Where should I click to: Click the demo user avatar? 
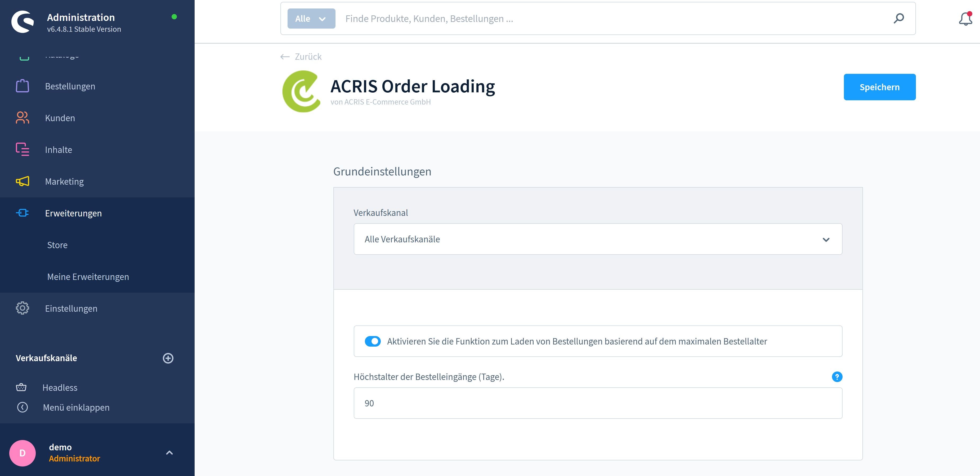[23, 453]
